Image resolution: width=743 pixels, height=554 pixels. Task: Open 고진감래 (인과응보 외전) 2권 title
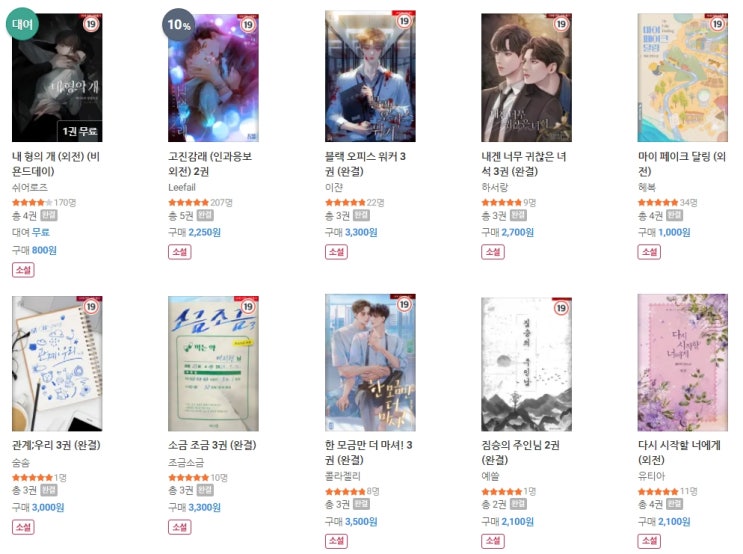pos(210,163)
